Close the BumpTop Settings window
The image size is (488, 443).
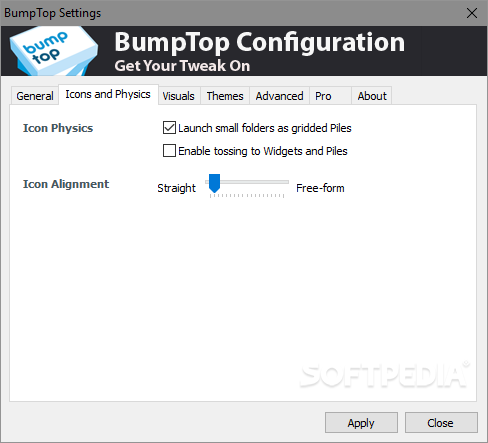[x=472, y=13]
